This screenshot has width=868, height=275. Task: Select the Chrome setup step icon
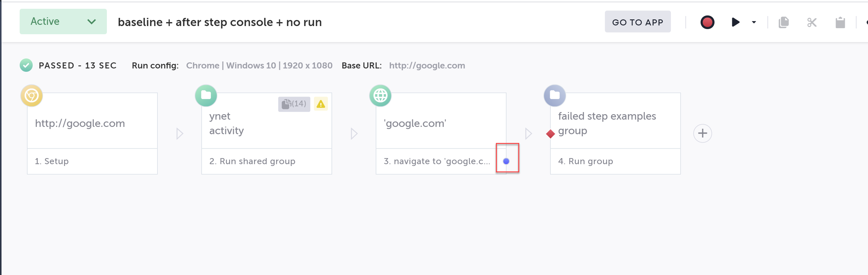pyautogui.click(x=32, y=95)
